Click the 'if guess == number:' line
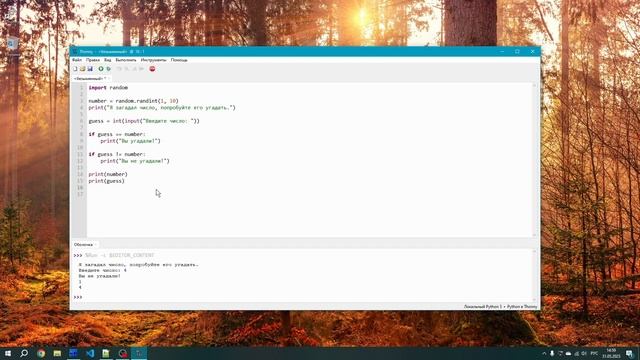 117,134
